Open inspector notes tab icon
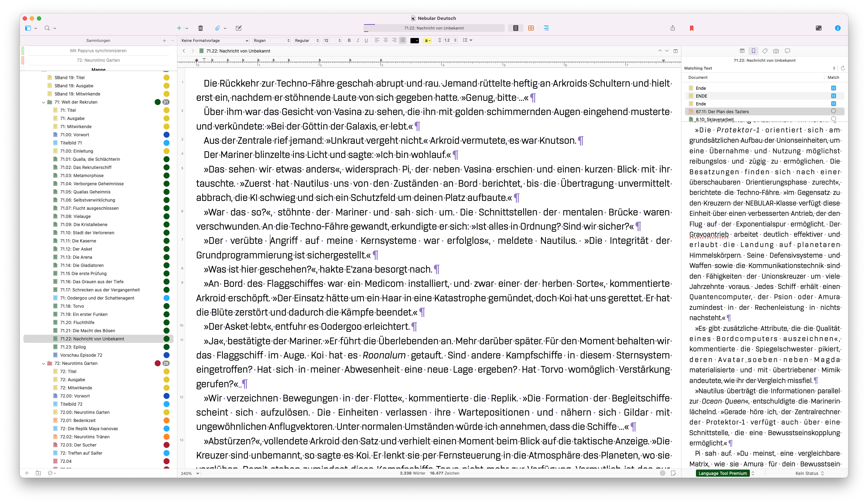The image size is (868, 504). (x=742, y=51)
